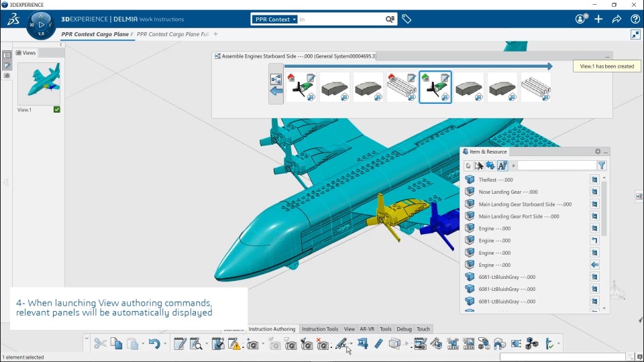
Task: Collapse the Views side panel arrow
Action: (61, 44)
